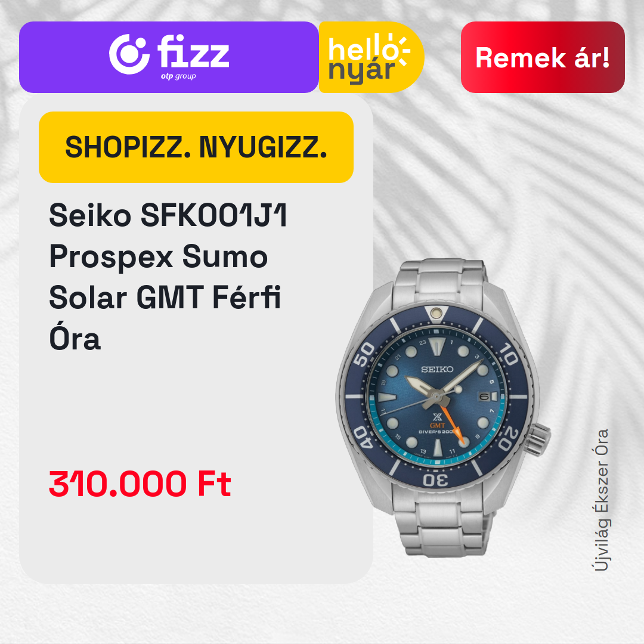Image resolution: width=644 pixels, height=644 pixels.
Task: Click the Prospex X logo on dial
Action: 437,417
